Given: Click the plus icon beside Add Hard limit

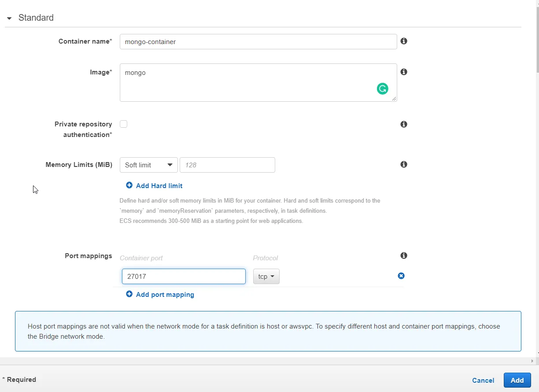Looking at the screenshot, I should pyautogui.click(x=129, y=185).
